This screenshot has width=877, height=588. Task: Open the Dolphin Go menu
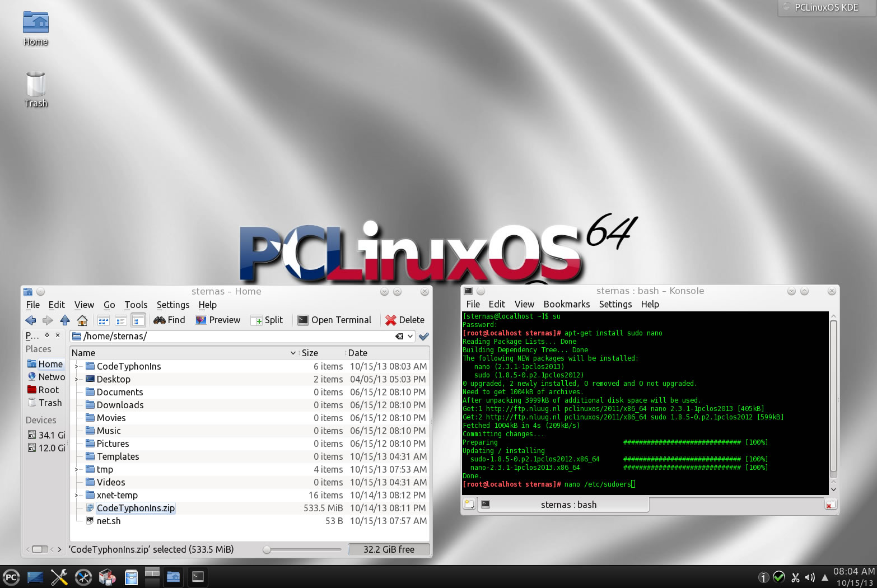[109, 305]
